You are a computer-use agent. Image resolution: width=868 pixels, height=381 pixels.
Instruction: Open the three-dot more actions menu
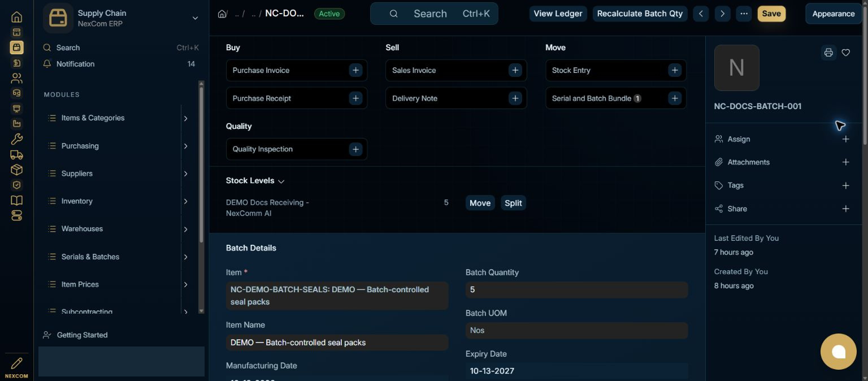click(744, 14)
